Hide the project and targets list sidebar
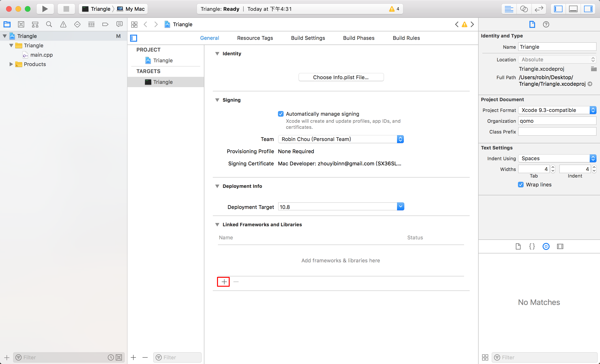This screenshot has width=600, height=364. click(134, 38)
